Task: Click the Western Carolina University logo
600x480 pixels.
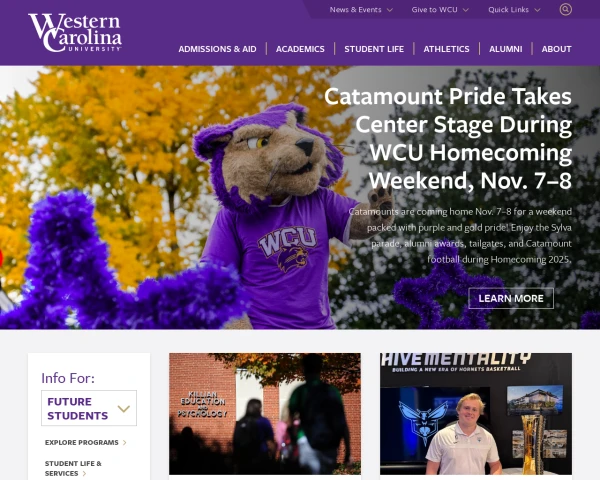Action: click(75, 33)
